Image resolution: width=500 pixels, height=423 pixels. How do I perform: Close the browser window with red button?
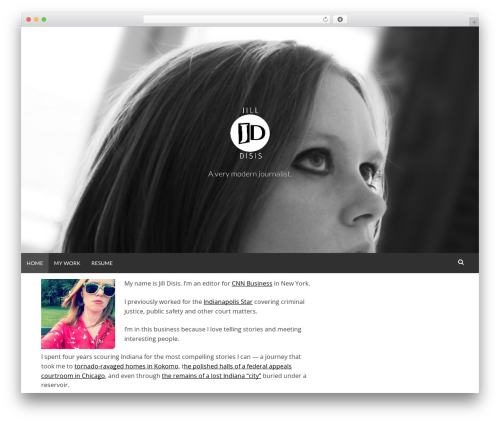click(x=29, y=19)
